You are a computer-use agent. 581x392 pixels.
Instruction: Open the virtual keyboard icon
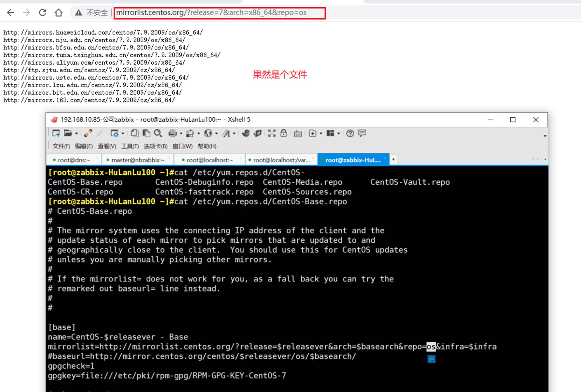298,134
